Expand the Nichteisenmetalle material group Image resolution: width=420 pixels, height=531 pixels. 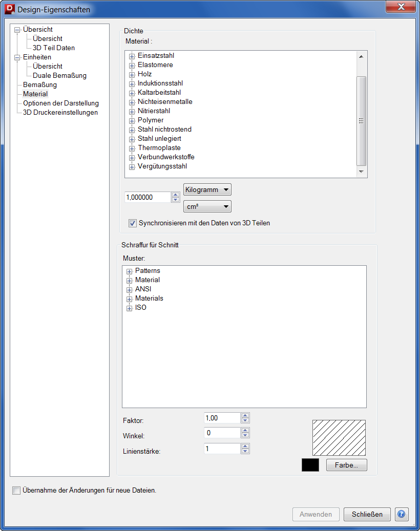132,102
